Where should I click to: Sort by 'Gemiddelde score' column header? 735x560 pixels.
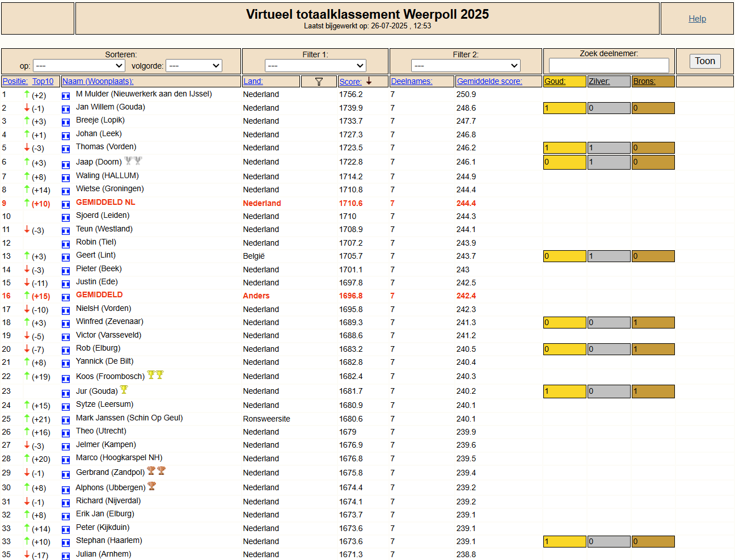(x=489, y=82)
